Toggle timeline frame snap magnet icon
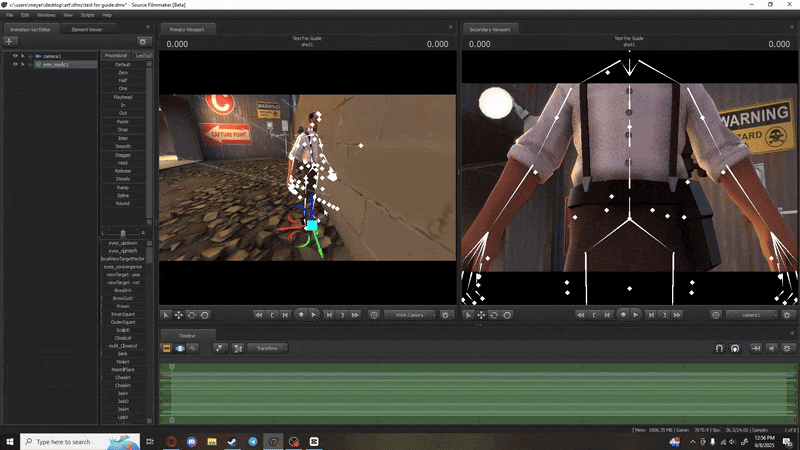 [x=735, y=348]
